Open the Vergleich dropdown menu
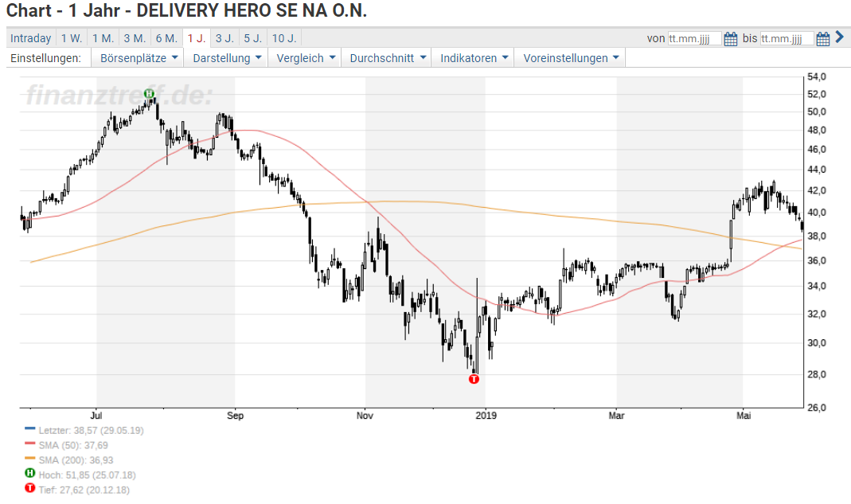Screen dimensions: 851x504 coord(306,58)
